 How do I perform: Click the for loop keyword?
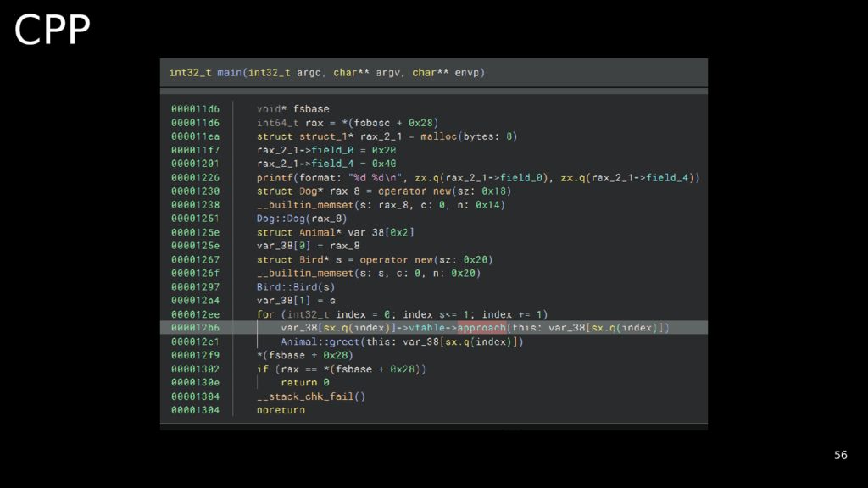coord(265,314)
